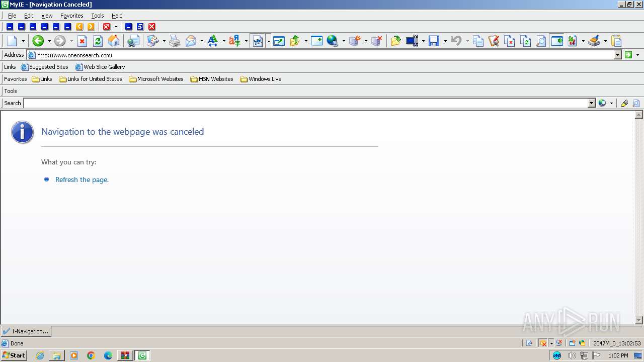Click into the Search input field
The height and width of the screenshot is (362, 644).
tap(306, 103)
